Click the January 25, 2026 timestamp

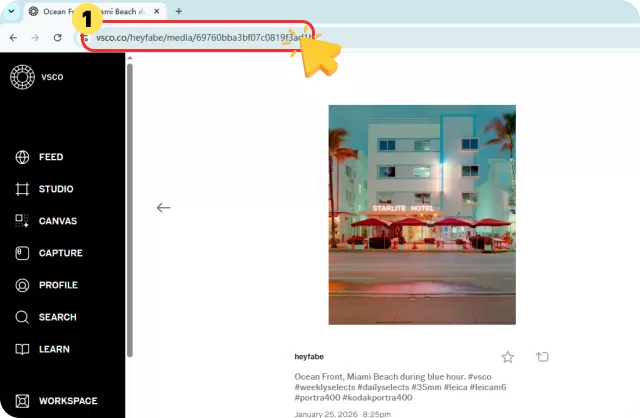pos(342,414)
